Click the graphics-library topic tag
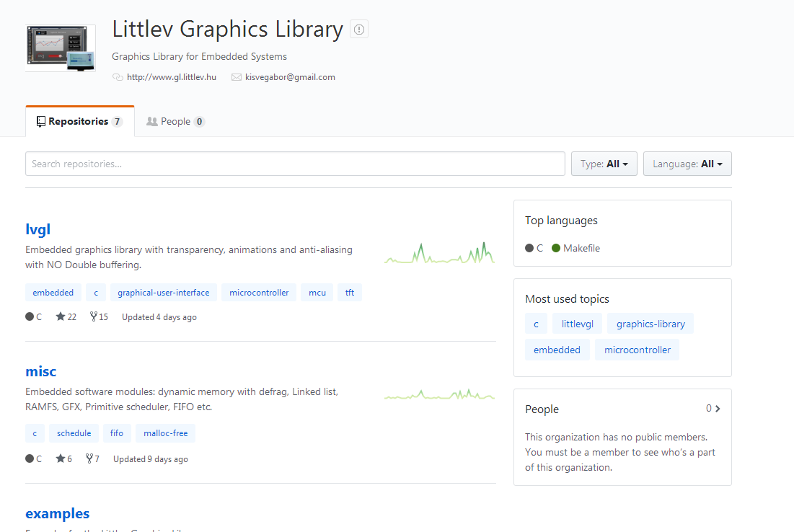This screenshot has width=794, height=532. [x=650, y=324]
